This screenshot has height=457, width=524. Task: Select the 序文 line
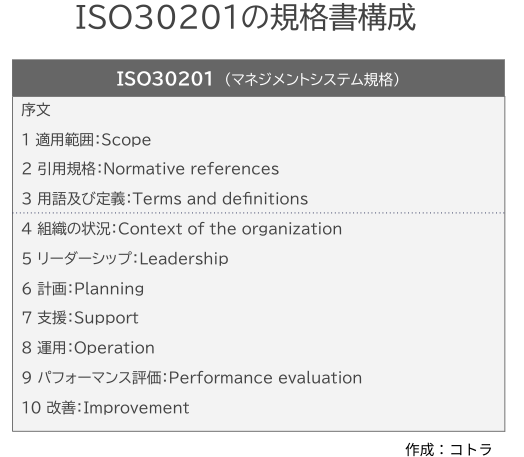click(x=36, y=110)
